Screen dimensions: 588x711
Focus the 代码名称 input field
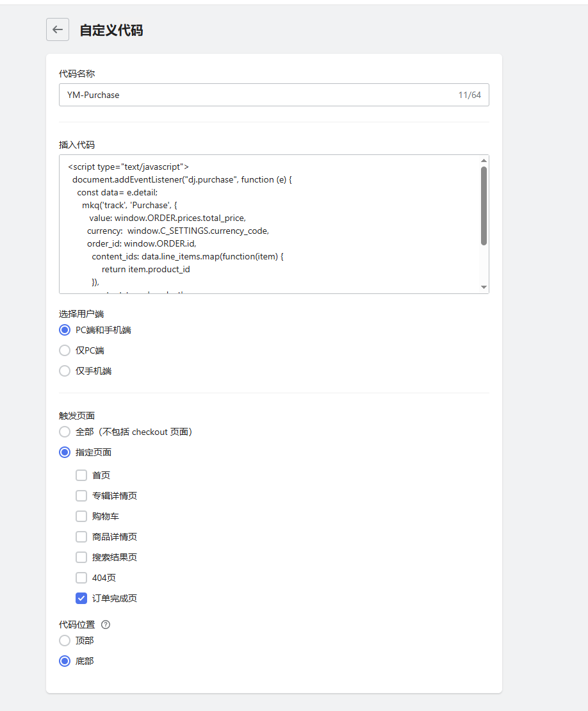tap(256, 95)
